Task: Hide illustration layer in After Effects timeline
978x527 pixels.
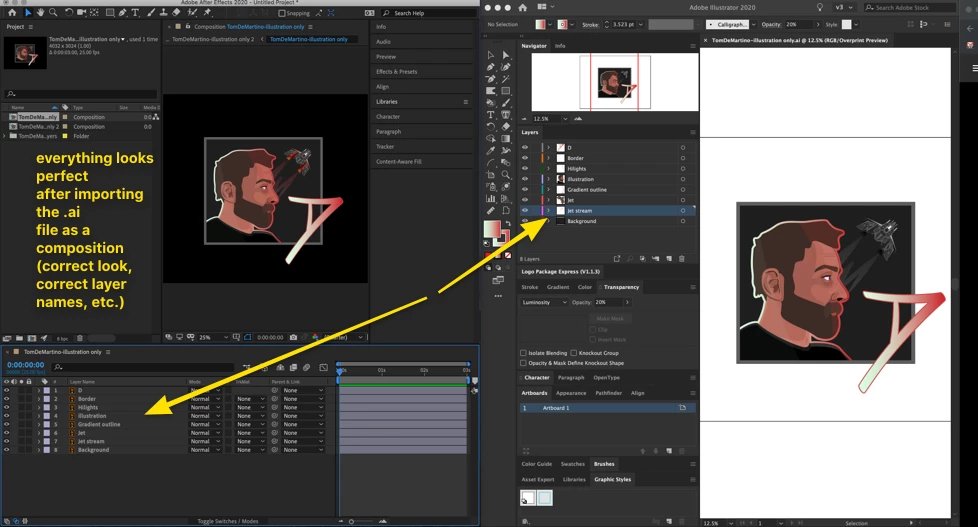Action: [7, 415]
